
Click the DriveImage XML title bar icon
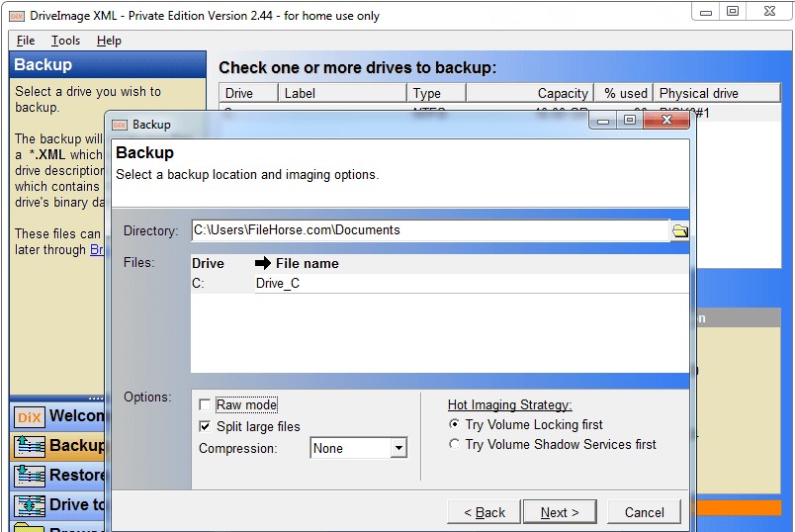[x=17, y=16]
